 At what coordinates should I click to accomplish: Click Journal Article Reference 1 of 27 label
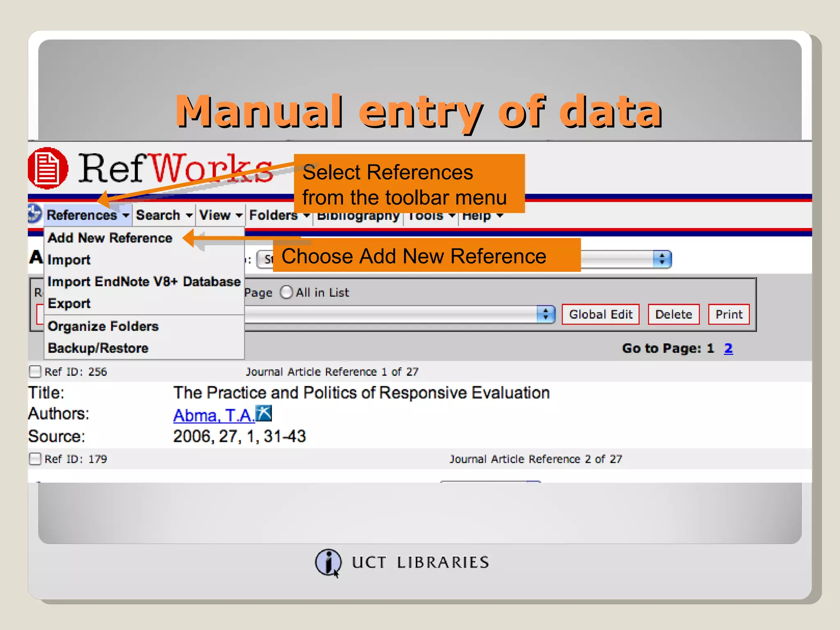click(x=332, y=372)
